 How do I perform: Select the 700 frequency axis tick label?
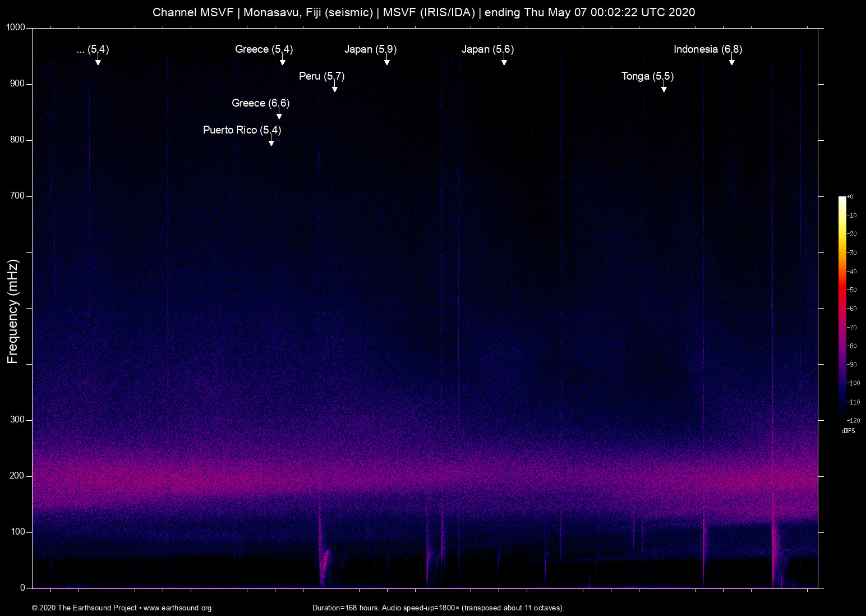pos(17,196)
